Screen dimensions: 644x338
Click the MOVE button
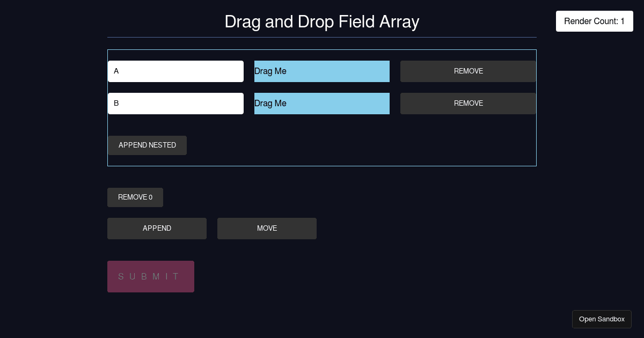(x=267, y=229)
